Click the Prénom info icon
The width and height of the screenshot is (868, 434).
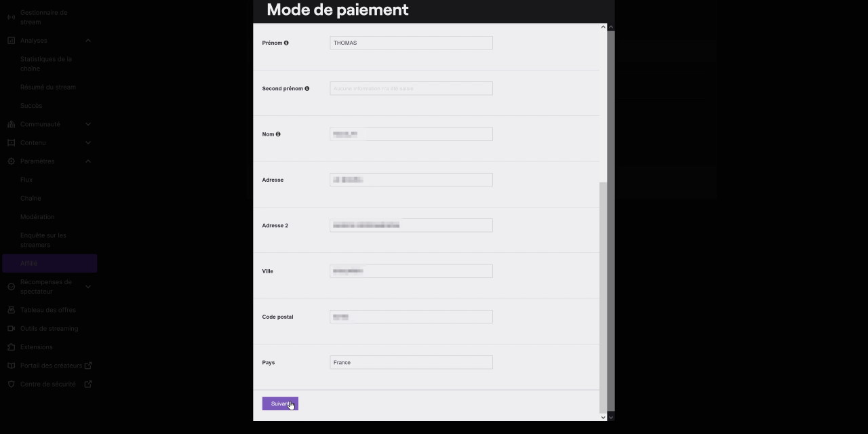point(286,43)
